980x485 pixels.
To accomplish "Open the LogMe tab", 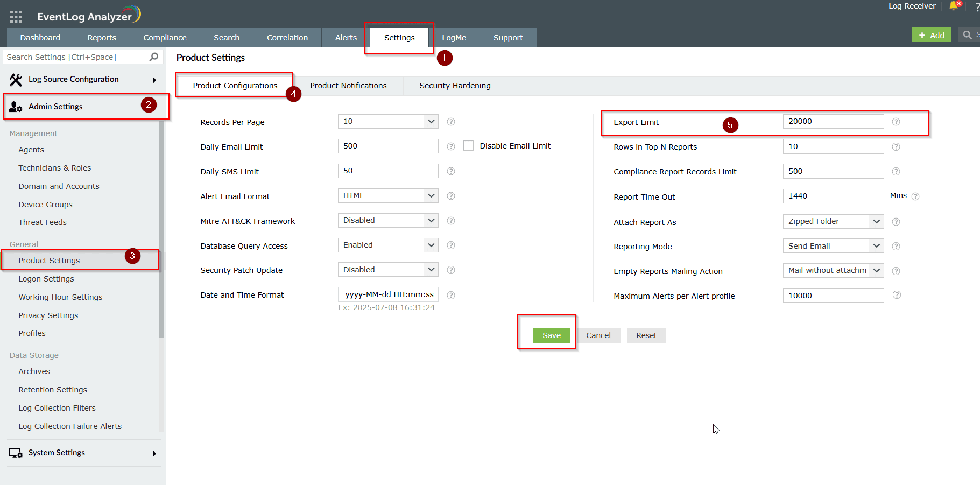I will (x=454, y=38).
